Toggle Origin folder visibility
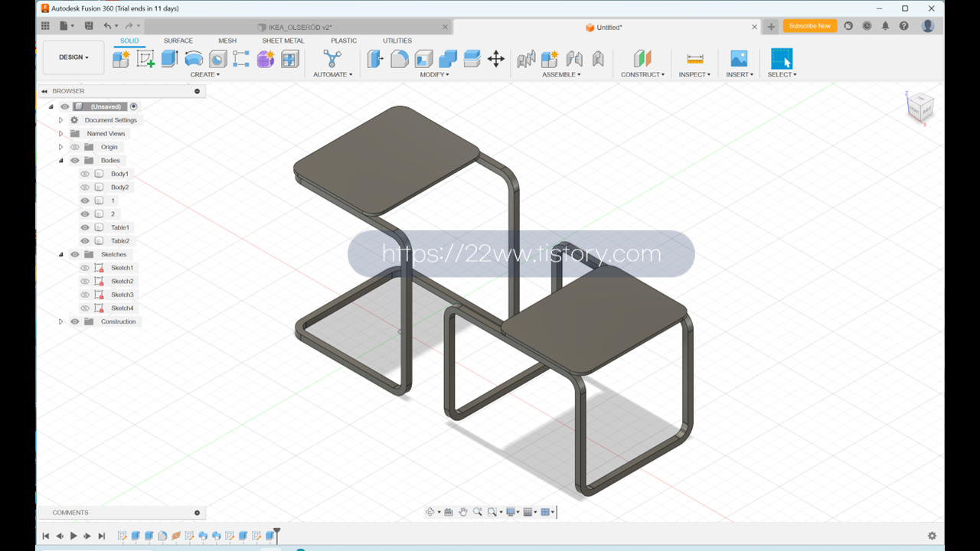This screenshot has height=551, width=980. (75, 147)
